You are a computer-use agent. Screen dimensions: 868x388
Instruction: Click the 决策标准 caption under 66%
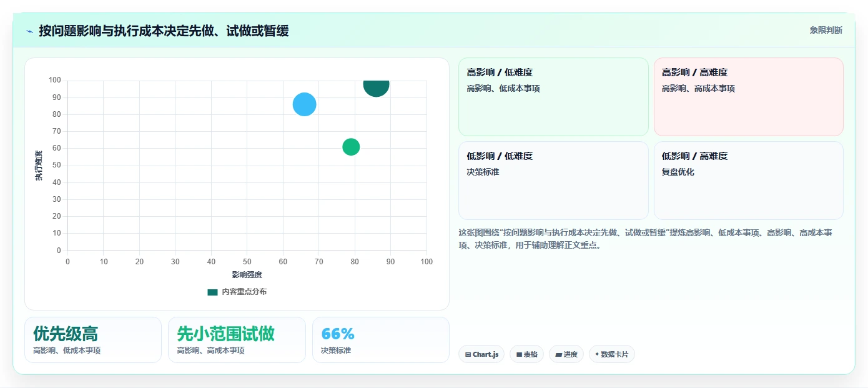336,351
